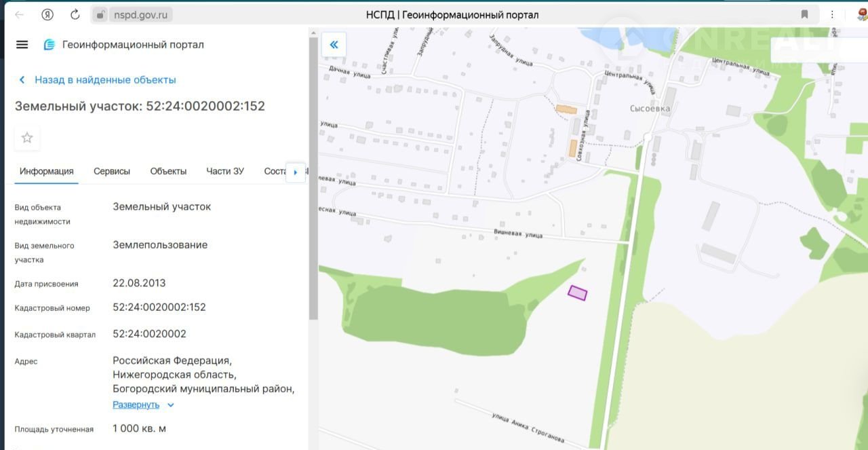Click the padlock site security icon
The width and height of the screenshot is (868, 450).
click(x=100, y=14)
